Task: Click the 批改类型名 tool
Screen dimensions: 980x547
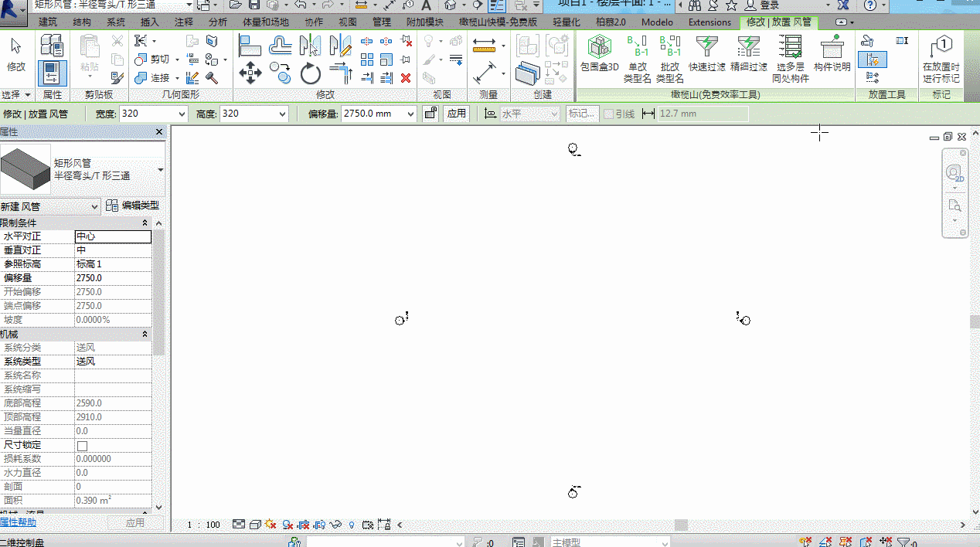Action: coord(670,59)
